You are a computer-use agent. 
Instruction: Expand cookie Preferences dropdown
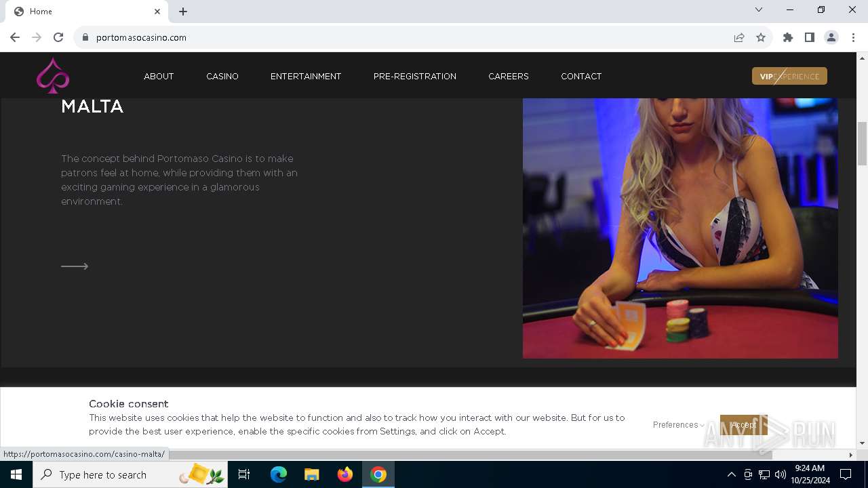(678, 425)
